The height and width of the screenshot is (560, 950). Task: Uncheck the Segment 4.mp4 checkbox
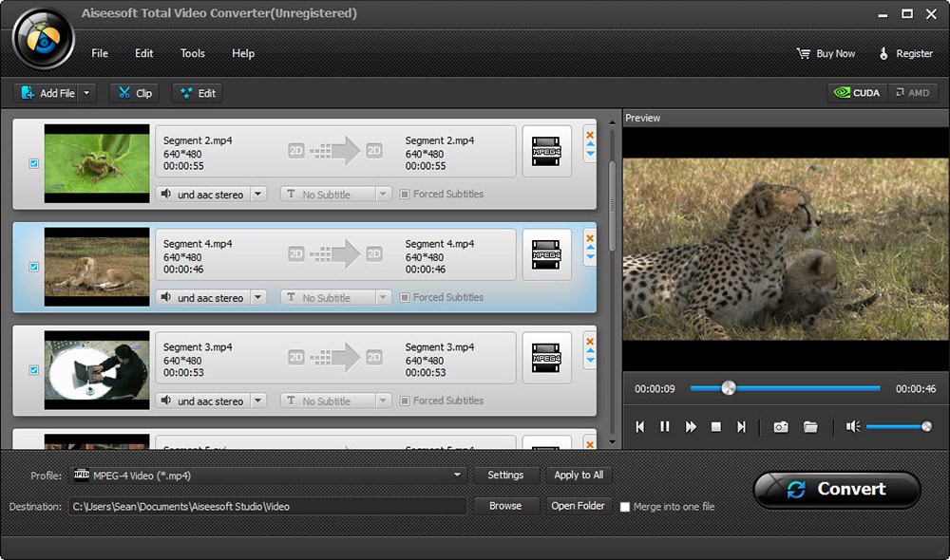coord(34,267)
